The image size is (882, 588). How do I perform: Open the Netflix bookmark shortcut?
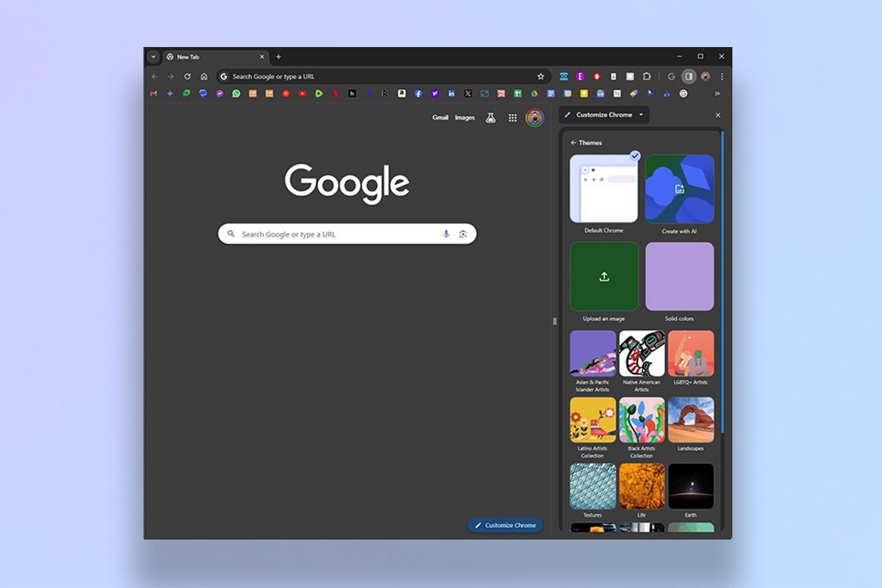[335, 93]
